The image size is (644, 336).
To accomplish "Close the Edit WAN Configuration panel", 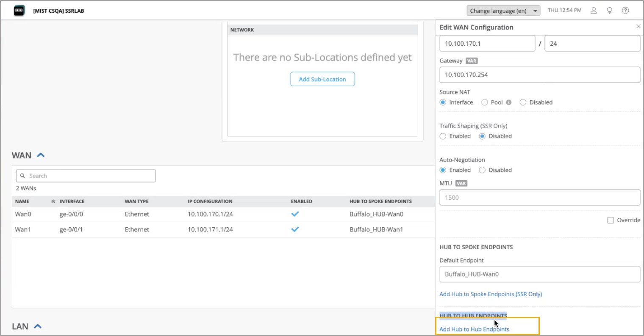I will click(638, 26).
